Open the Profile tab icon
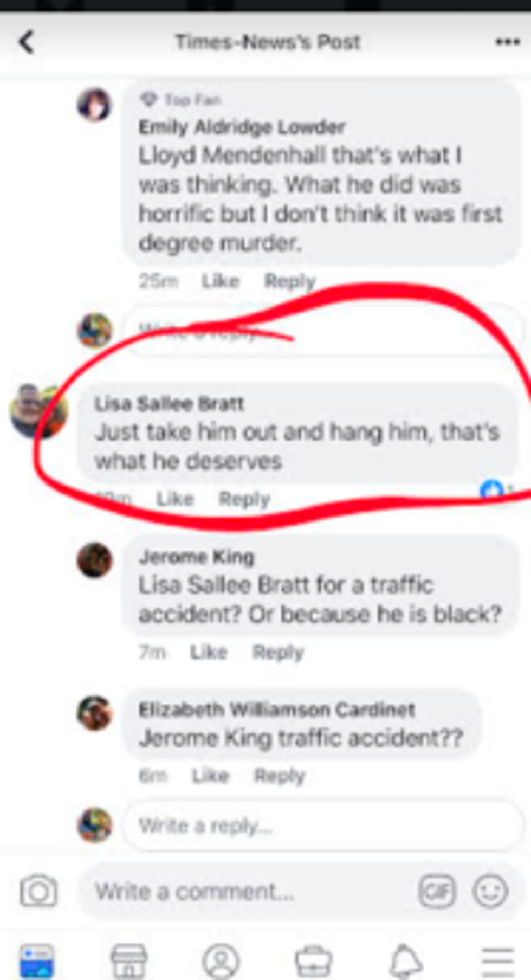The width and height of the screenshot is (531, 980). [221, 960]
